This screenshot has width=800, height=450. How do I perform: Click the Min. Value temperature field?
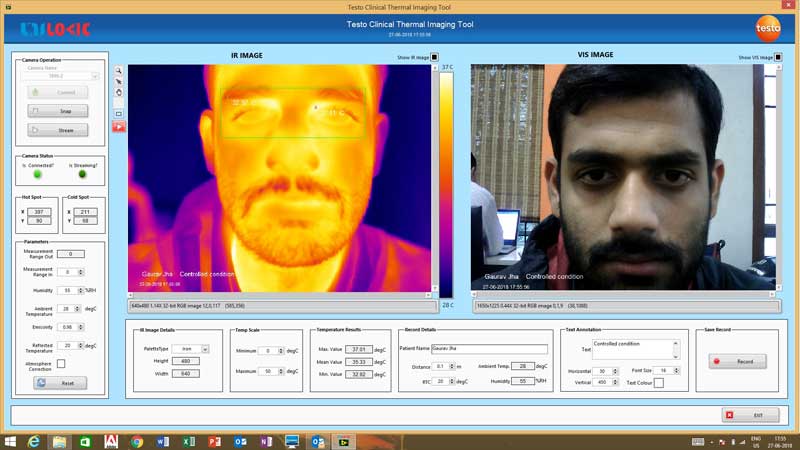(x=359, y=374)
